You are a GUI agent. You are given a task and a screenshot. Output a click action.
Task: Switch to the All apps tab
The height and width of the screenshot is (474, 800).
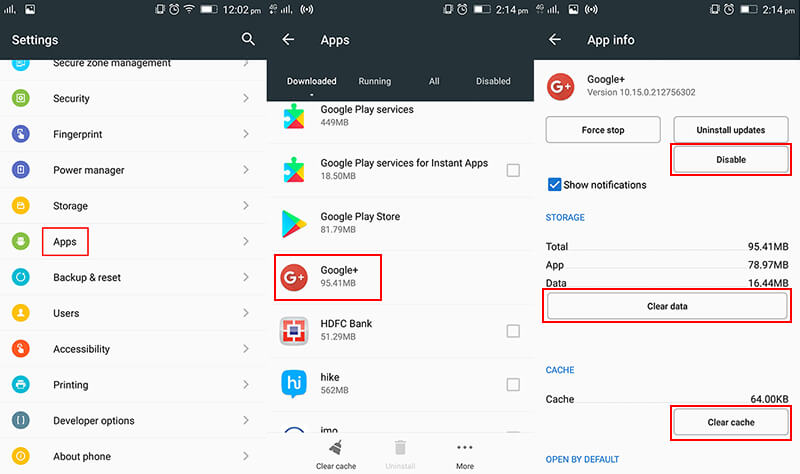pyautogui.click(x=434, y=81)
